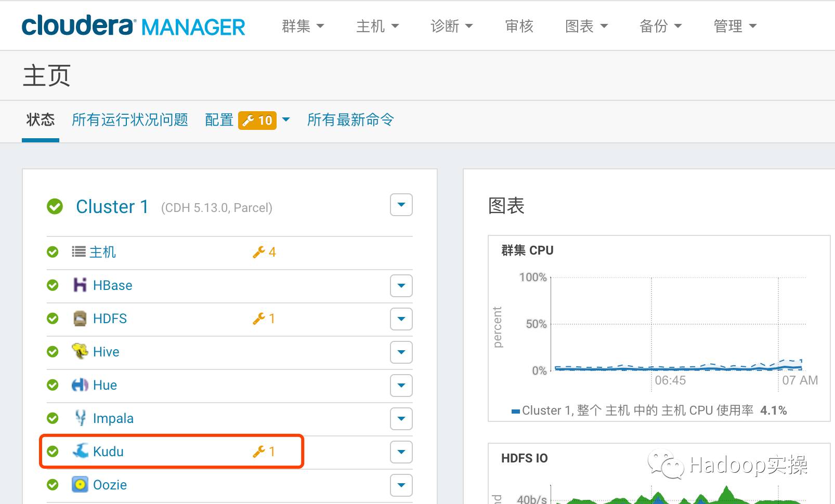
Task: Click the green health icon of Oozie
Action: tap(53, 485)
